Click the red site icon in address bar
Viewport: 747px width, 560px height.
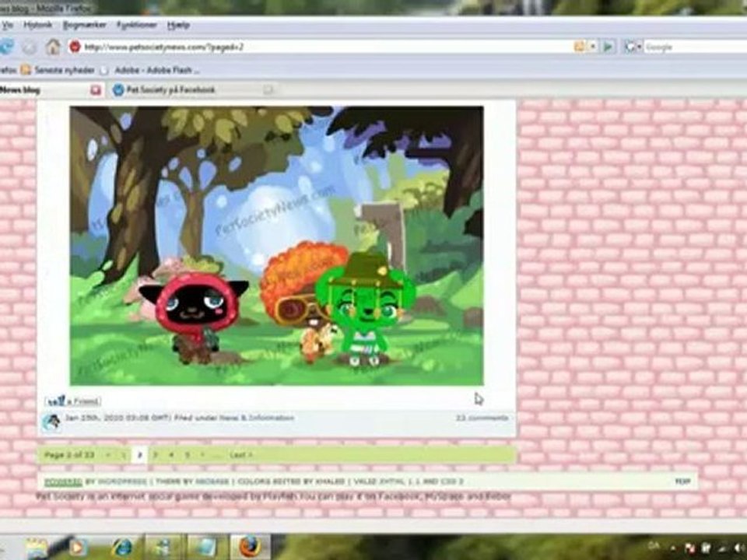click(75, 46)
